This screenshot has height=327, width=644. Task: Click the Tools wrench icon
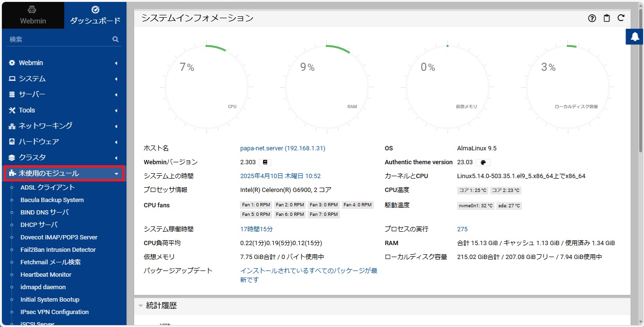click(x=12, y=110)
